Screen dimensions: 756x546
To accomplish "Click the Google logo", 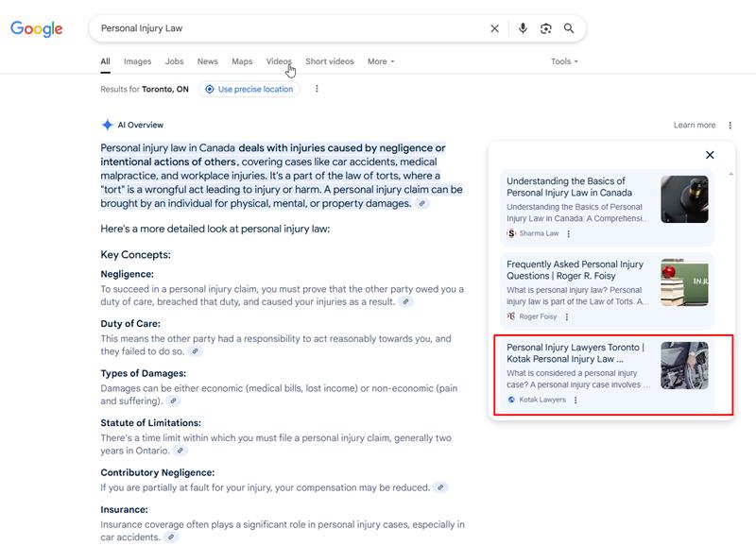I will [x=37, y=28].
